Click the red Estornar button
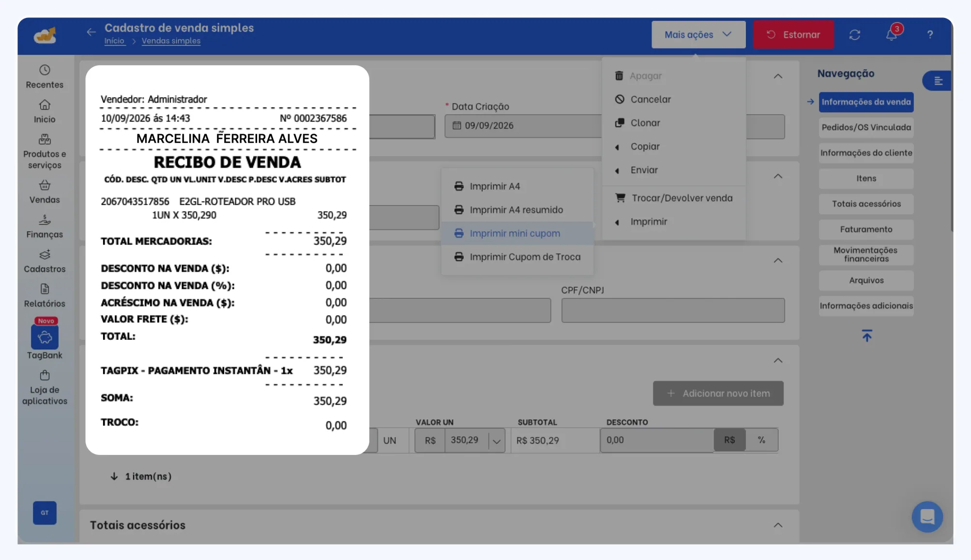 pos(793,34)
